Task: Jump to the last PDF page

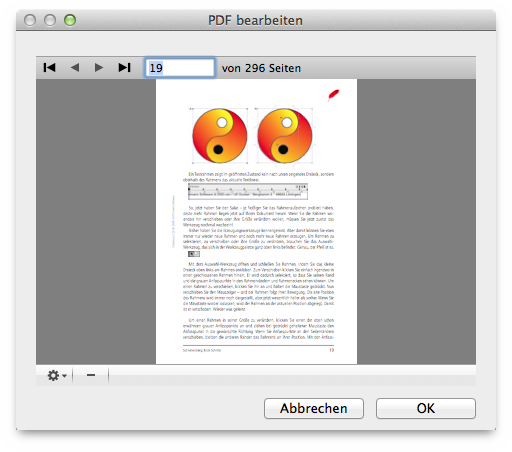Action: tap(124, 68)
